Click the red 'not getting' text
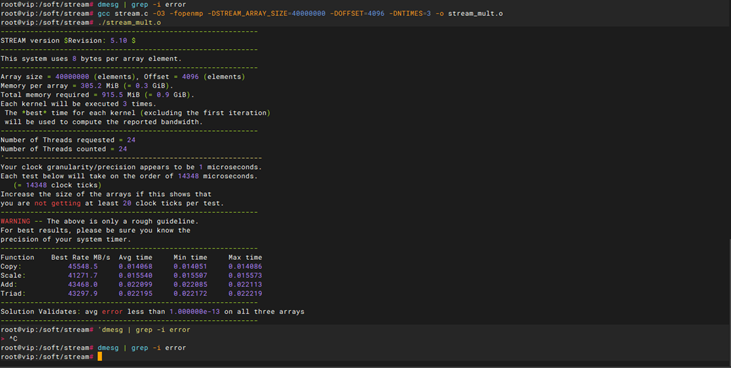The width and height of the screenshot is (731, 368). (x=57, y=203)
